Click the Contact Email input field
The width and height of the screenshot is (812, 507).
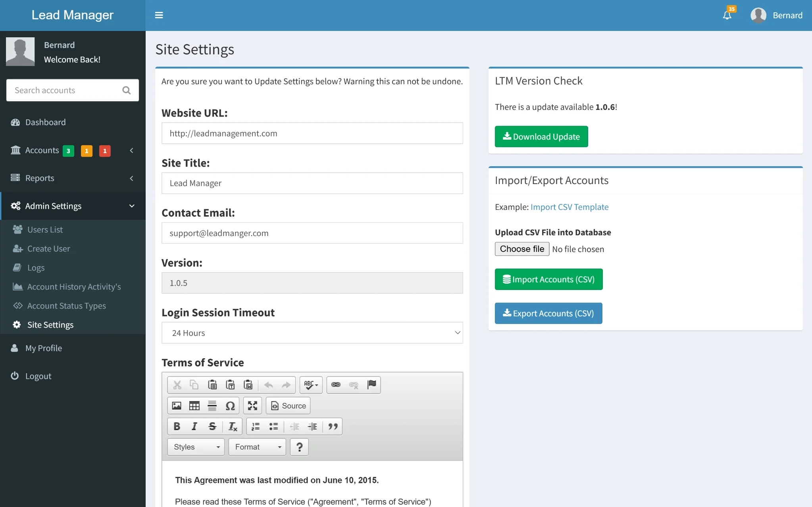312,233
